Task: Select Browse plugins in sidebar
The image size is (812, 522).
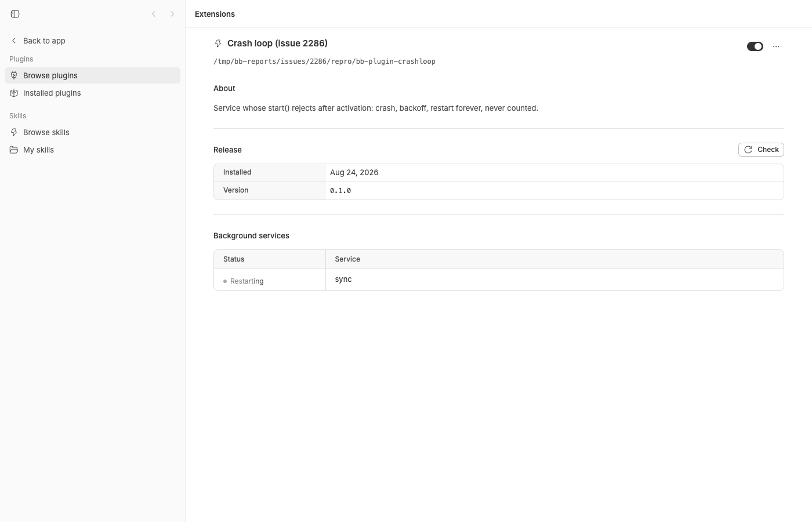Action: pyautogui.click(x=92, y=75)
